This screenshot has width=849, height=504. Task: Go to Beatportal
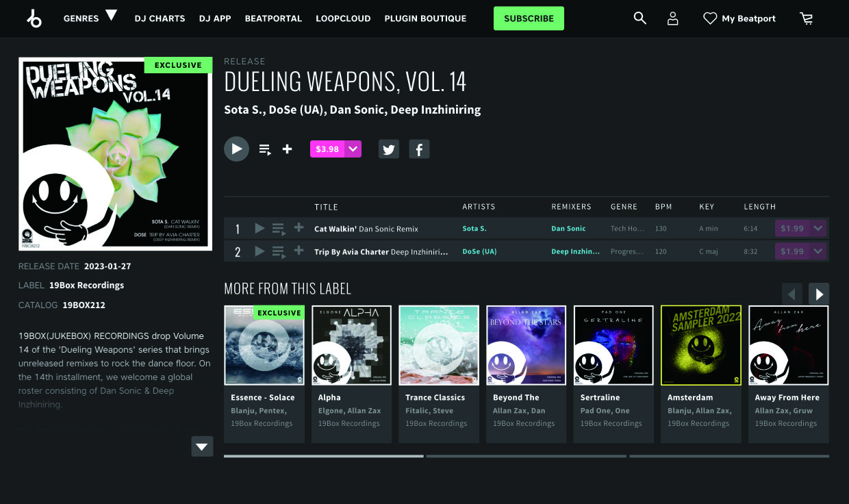click(x=273, y=18)
